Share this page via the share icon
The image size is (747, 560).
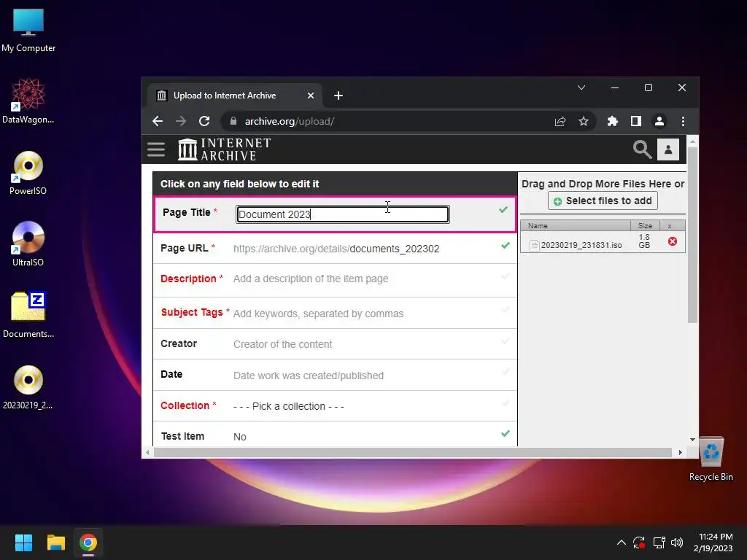point(560,122)
